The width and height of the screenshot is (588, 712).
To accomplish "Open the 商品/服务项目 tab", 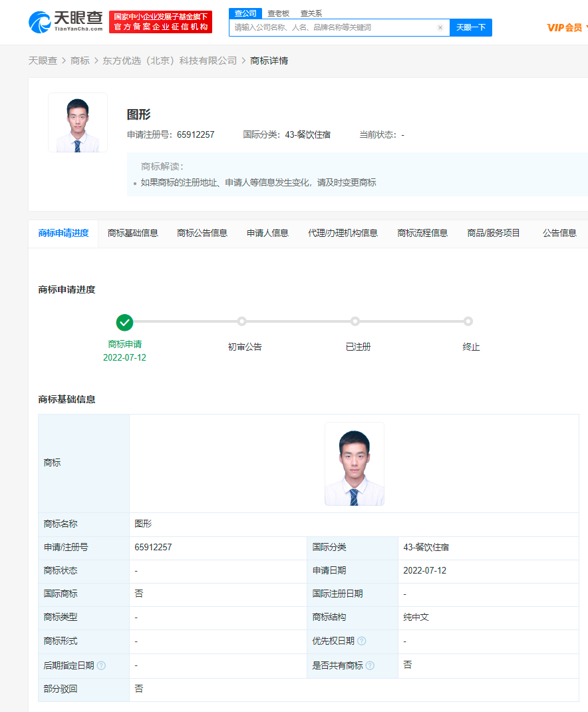I will [x=494, y=233].
